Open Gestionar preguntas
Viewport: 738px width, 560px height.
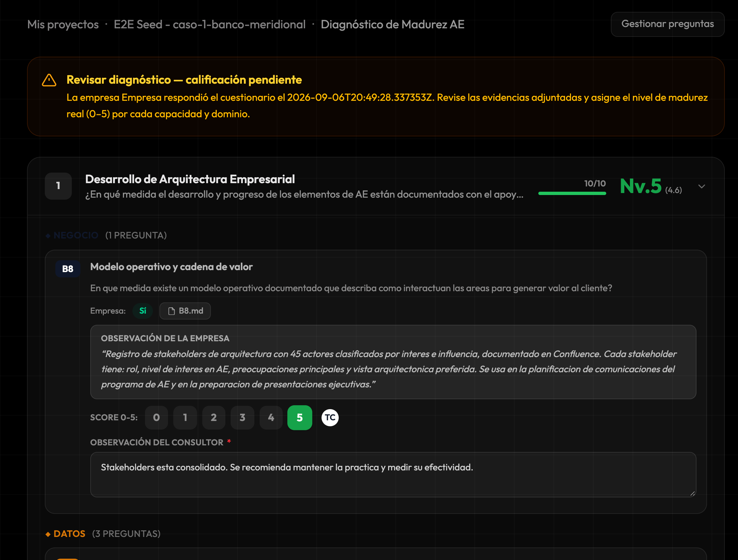pos(667,24)
